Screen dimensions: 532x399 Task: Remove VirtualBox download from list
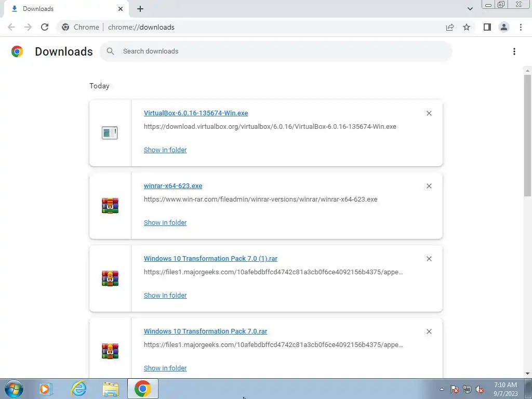(429, 113)
